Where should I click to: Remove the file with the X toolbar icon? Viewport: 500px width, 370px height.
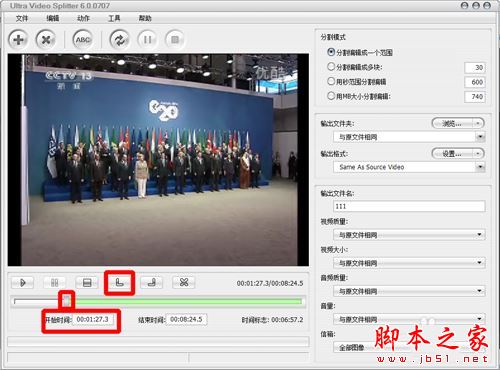(x=46, y=40)
